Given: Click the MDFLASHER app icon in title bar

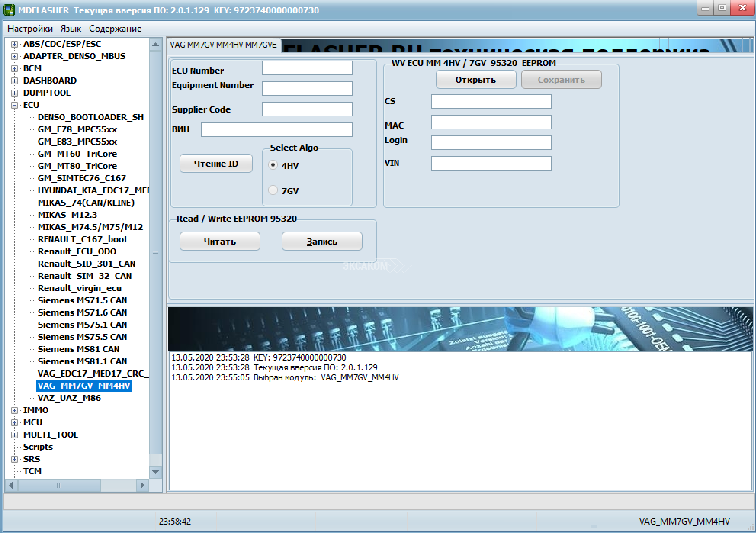Looking at the screenshot, I should coord(8,10).
